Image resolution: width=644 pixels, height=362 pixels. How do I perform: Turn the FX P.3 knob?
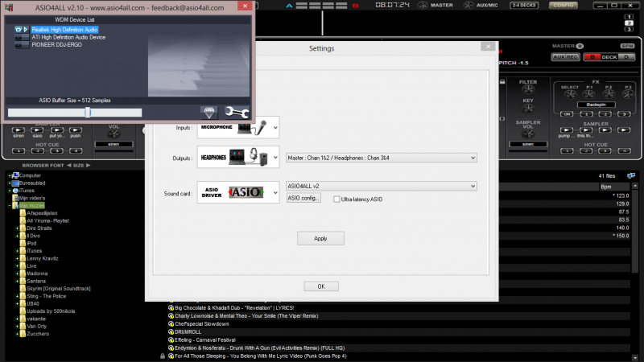[x=628, y=95]
